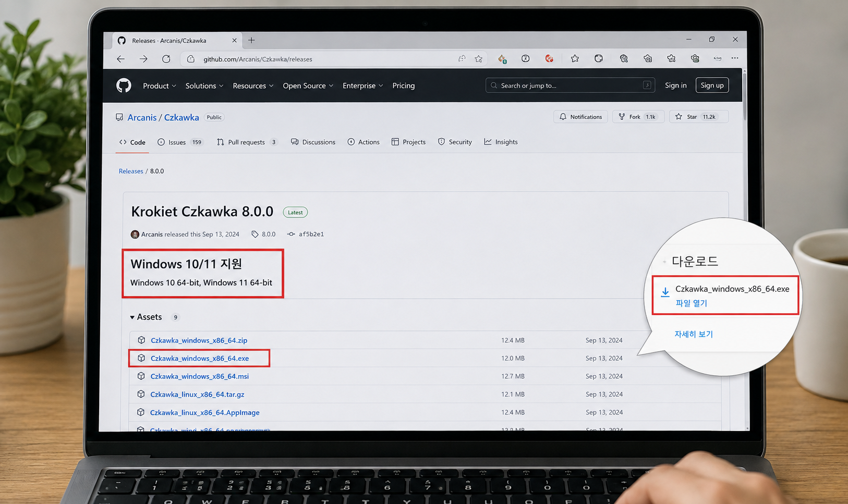Click the package icon beside Czkawka_linux_x86_64.AppImage
Screen dimensions: 848x504
click(x=140, y=412)
